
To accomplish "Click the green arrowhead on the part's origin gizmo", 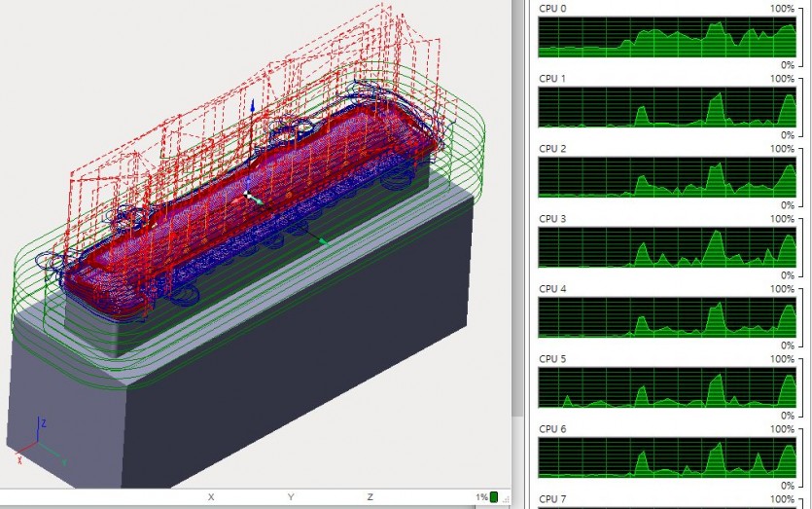I will click(x=323, y=241).
